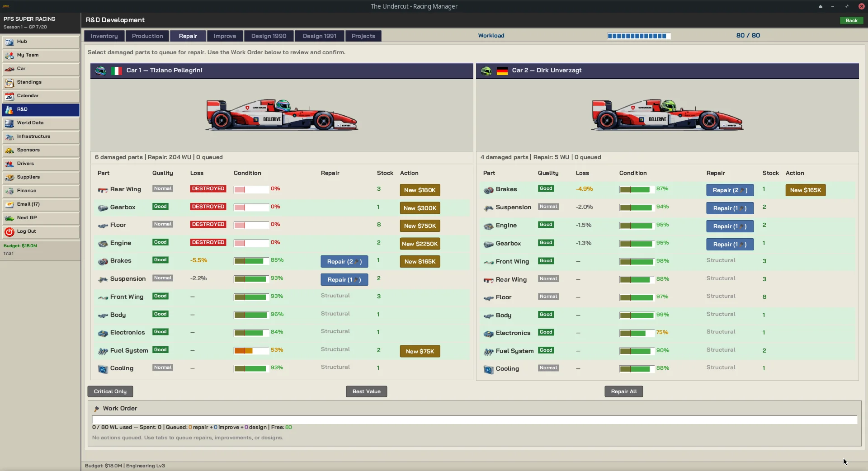This screenshot has height=471, width=868.
Task: Queue Car 2 Suspension repair
Action: [730, 208]
